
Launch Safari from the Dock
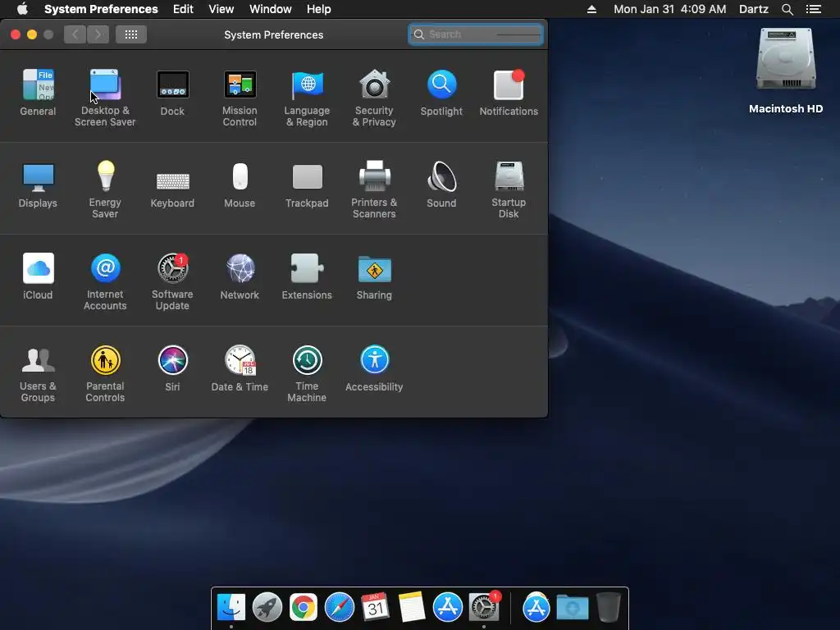pos(339,608)
